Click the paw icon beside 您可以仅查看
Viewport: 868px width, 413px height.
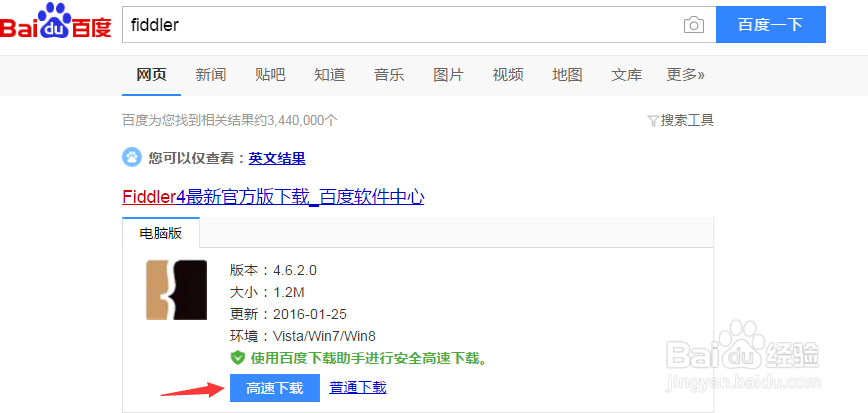132,158
